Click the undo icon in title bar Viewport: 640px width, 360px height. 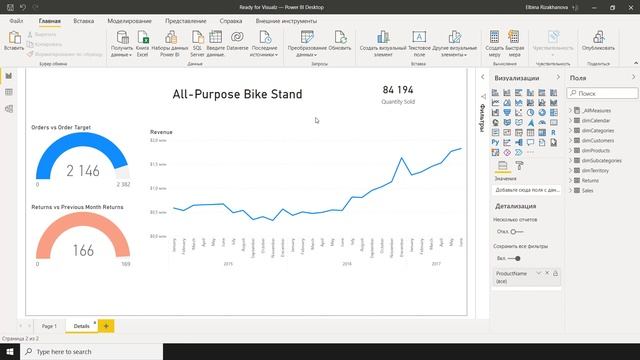coord(23,7)
